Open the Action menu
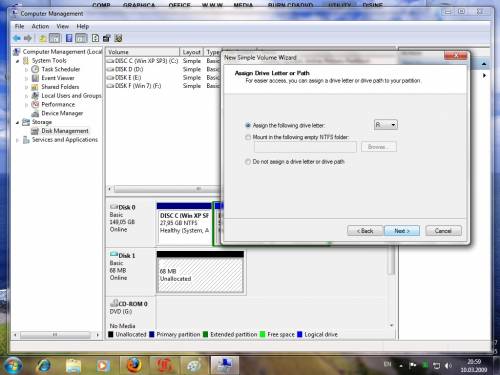 (40, 26)
